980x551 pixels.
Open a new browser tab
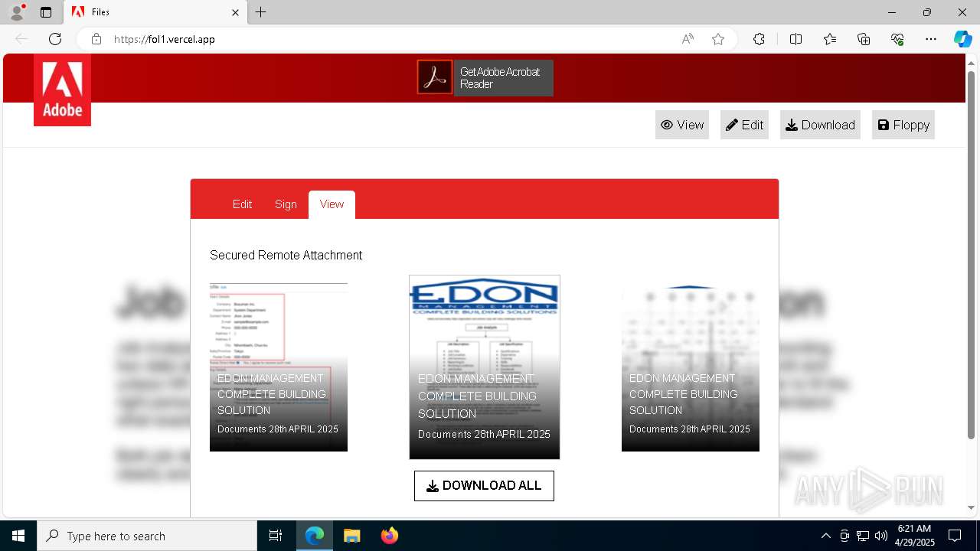(261, 12)
